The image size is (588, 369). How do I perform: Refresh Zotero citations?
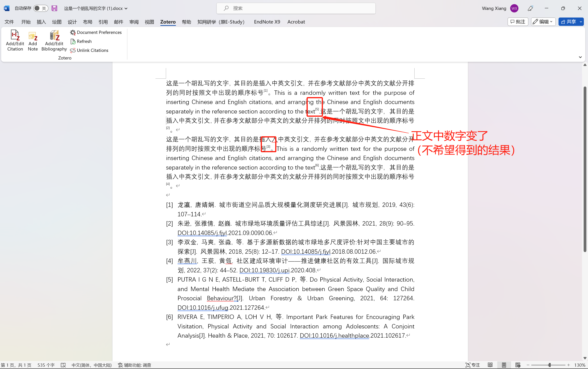tap(81, 42)
